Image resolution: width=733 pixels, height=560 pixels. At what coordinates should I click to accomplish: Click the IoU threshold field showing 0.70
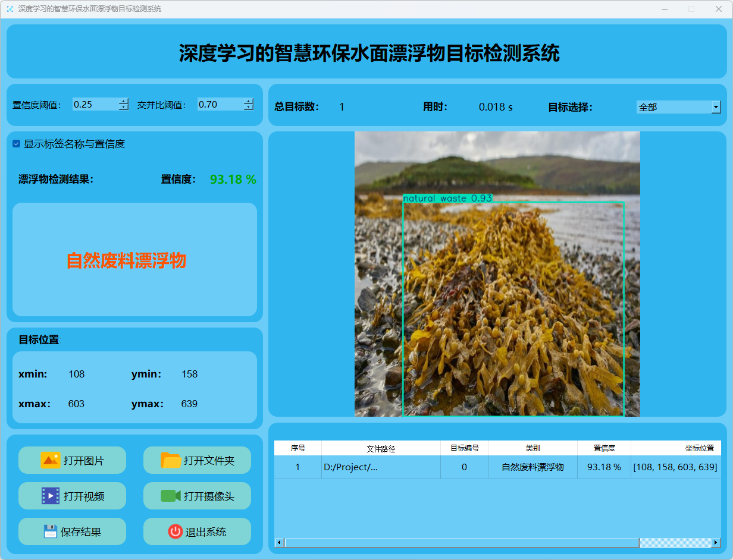pyautogui.click(x=220, y=105)
